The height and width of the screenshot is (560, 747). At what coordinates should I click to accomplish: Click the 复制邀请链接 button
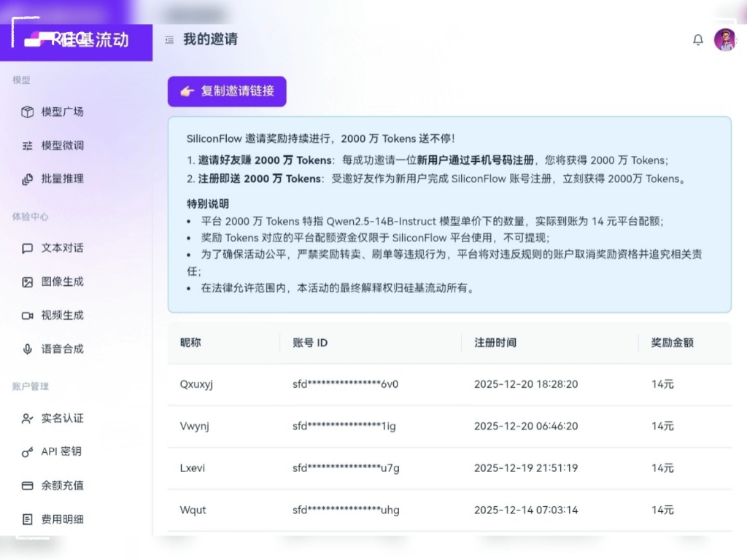coord(227,91)
